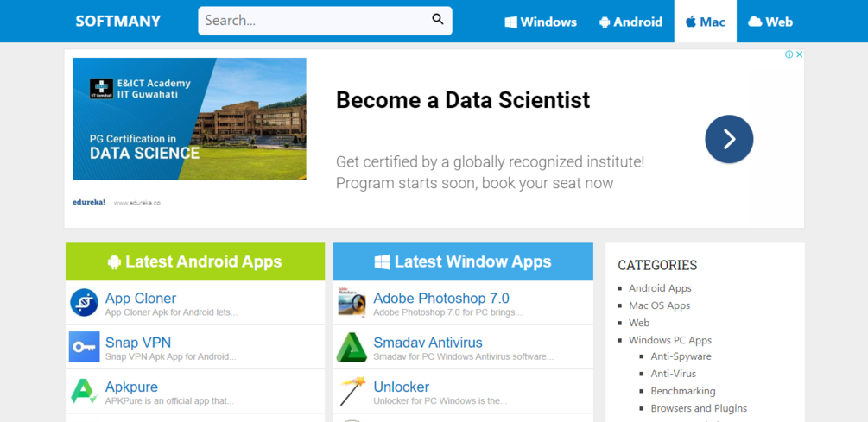Select the Apkpure logo icon
The height and width of the screenshot is (422, 868).
pos(85,391)
